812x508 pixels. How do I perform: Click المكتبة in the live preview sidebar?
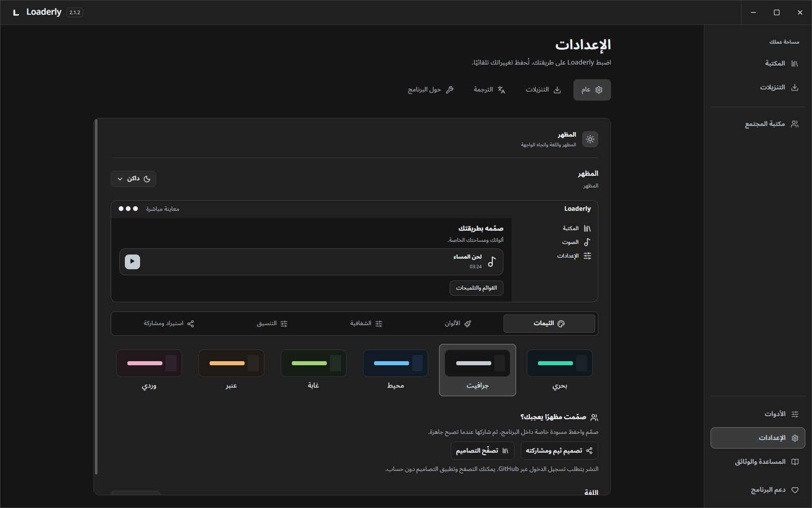click(577, 229)
